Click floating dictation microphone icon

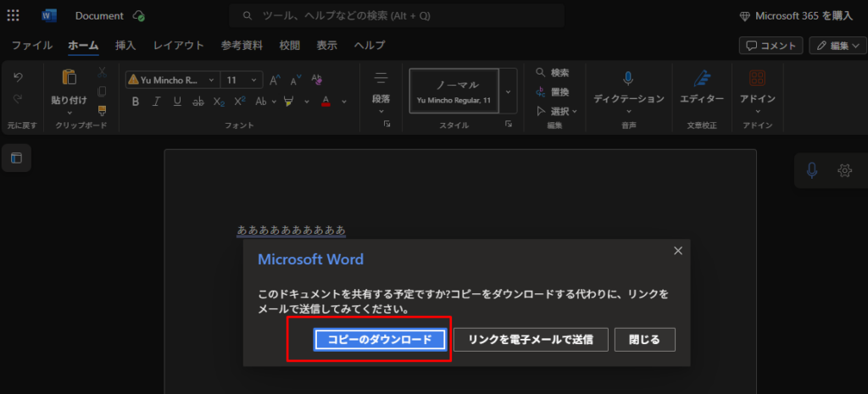point(811,170)
